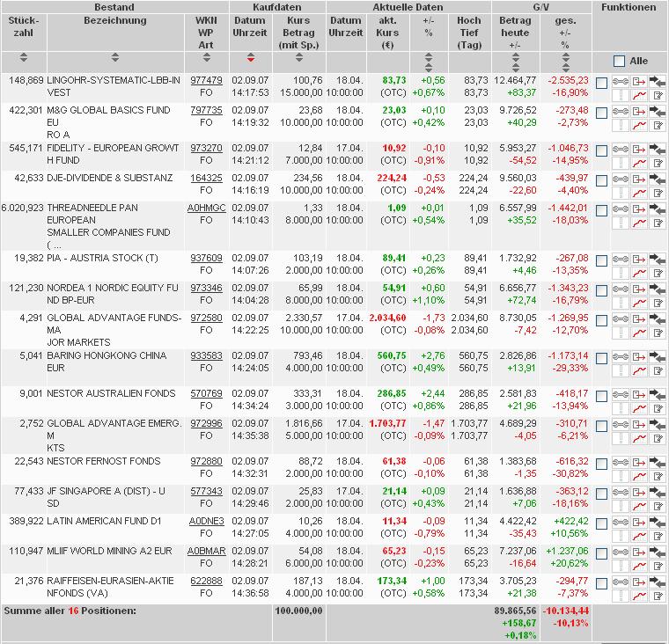Click fund name MLIIF WORLD MINING A2 EUR
This screenshot has height=644, width=669.
tap(109, 551)
